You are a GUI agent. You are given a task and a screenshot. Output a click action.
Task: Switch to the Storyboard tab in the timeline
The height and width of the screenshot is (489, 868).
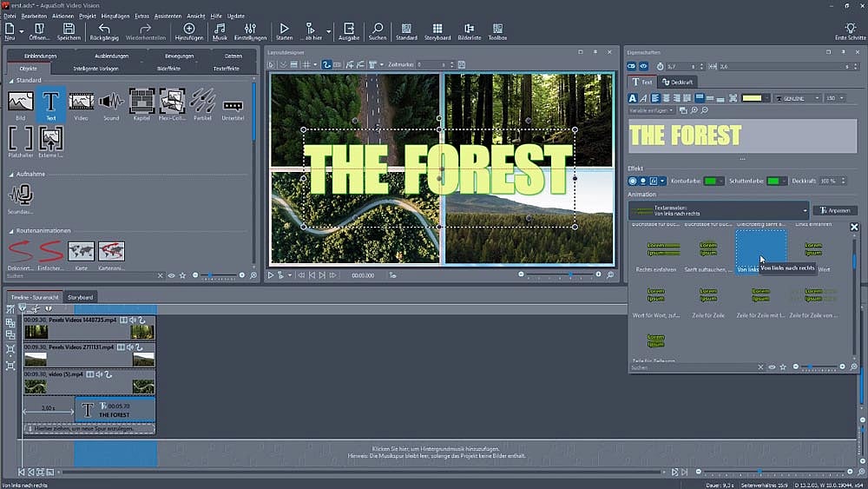pos(81,297)
